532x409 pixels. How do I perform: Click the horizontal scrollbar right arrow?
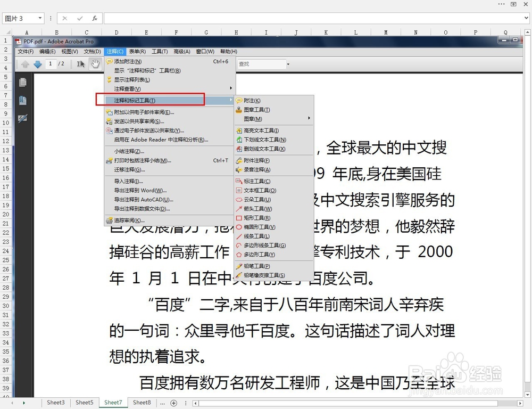coord(520,403)
